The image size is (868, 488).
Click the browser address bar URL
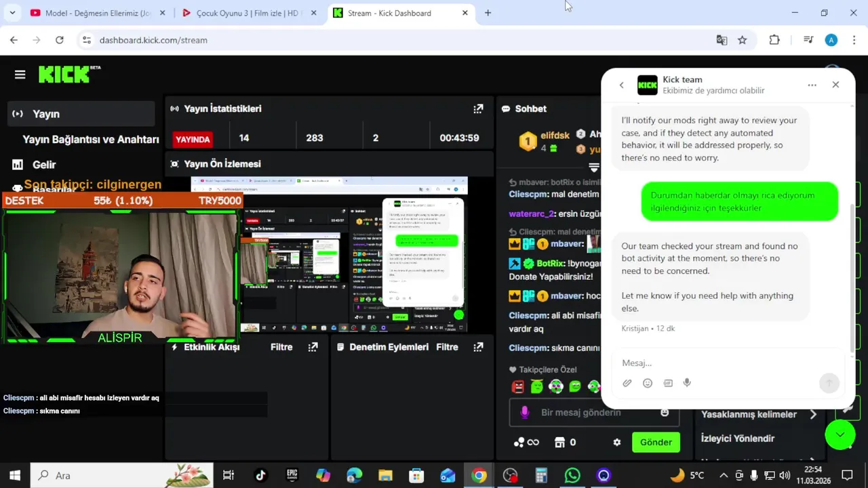[153, 40]
